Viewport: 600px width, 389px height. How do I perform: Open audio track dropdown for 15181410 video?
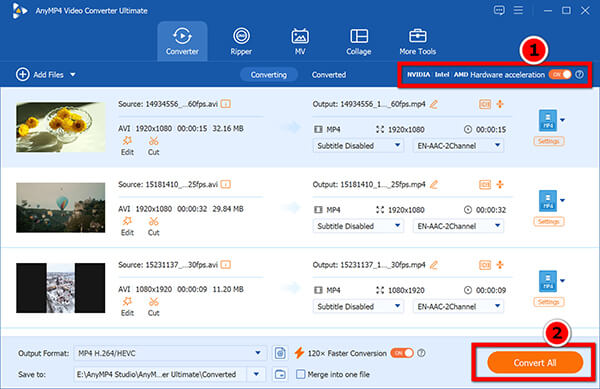pyautogui.click(x=458, y=226)
